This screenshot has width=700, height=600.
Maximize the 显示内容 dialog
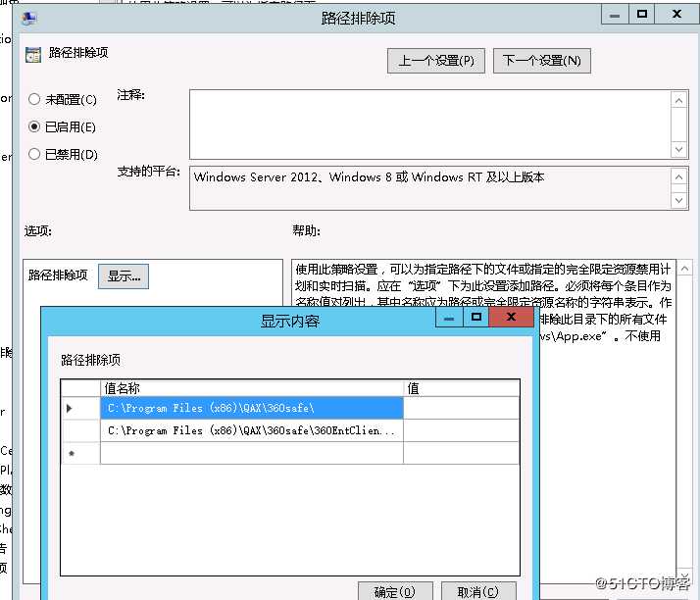476,317
